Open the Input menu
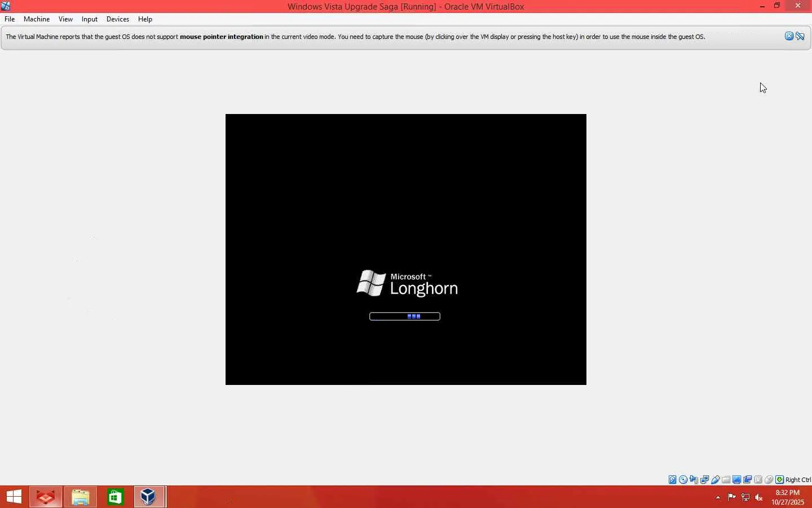This screenshot has height=508, width=812. coord(90,19)
